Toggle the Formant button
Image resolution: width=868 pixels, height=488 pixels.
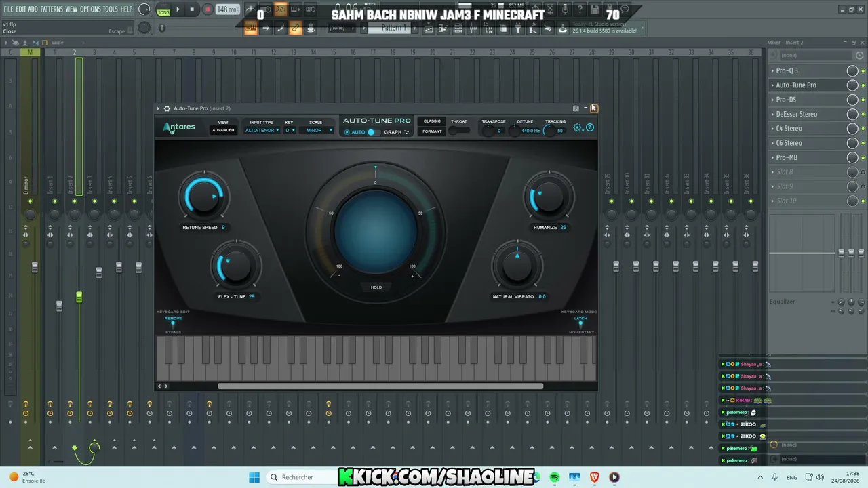(x=432, y=131)
